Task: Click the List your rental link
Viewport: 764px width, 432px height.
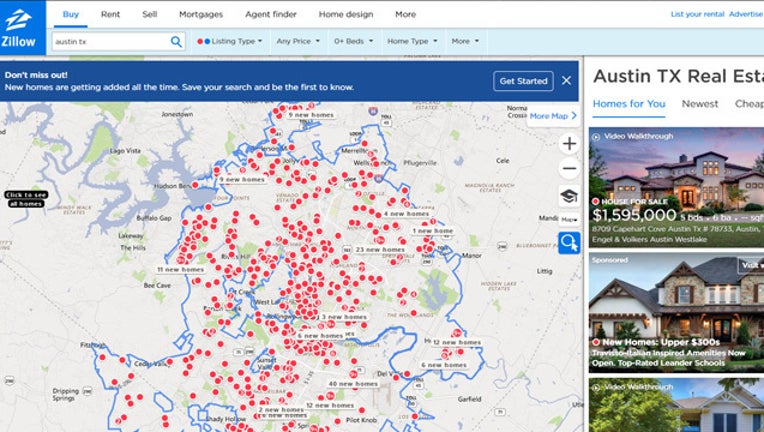Action: [697, 14]
